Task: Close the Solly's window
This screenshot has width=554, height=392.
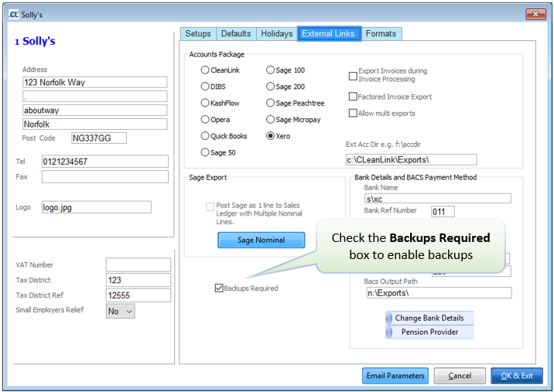Action: coord(535,14)
